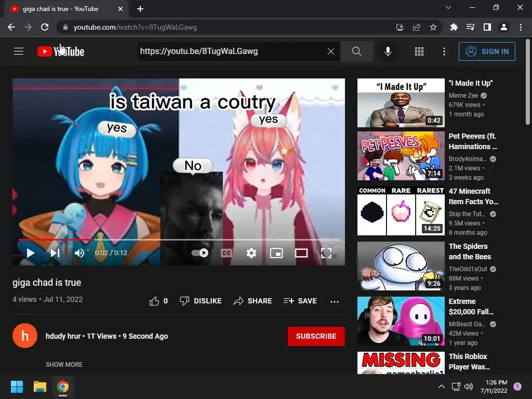
Task: Click the TheOdd1sOut channel name
Action: [468, 269]
